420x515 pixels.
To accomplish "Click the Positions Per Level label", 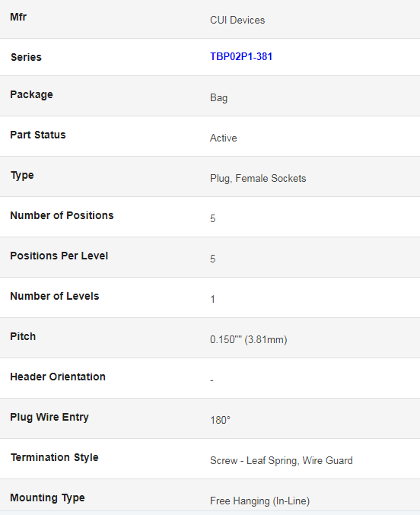I will click(x=59, y=256).
